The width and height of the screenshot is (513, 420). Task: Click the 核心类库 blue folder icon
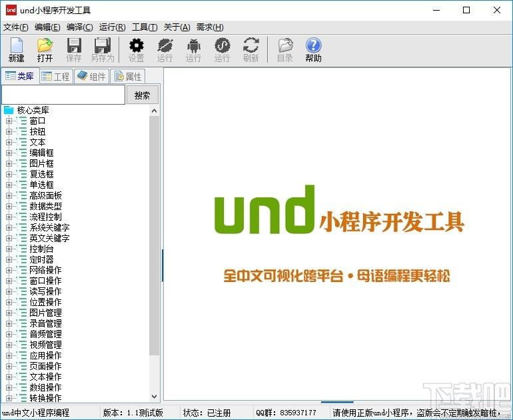click(9, 110)
